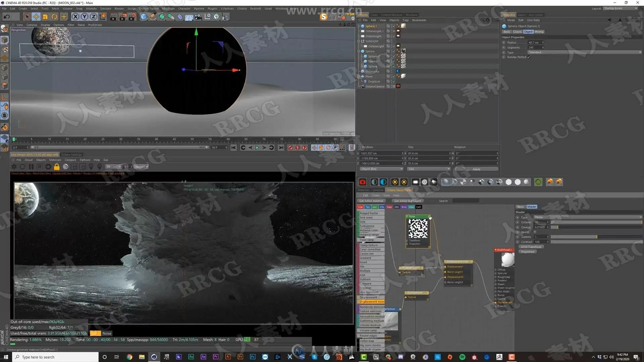Click the Octane camera icon in shelf

coord(363,182)
